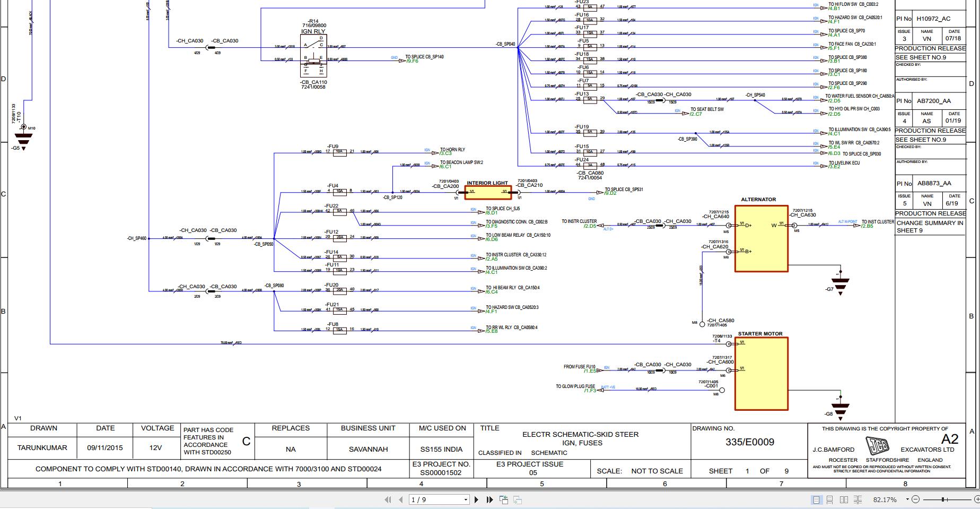Click the INTERIOR LIGHT component block
Viewport: 980px width, 509px height.
(x=488, y=192)
